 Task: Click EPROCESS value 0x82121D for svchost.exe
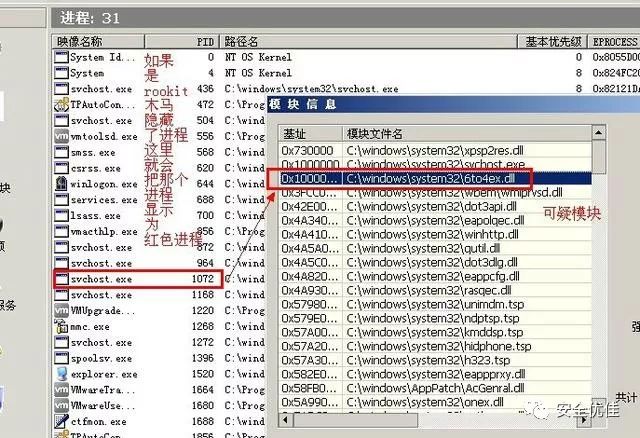[616, 89]
